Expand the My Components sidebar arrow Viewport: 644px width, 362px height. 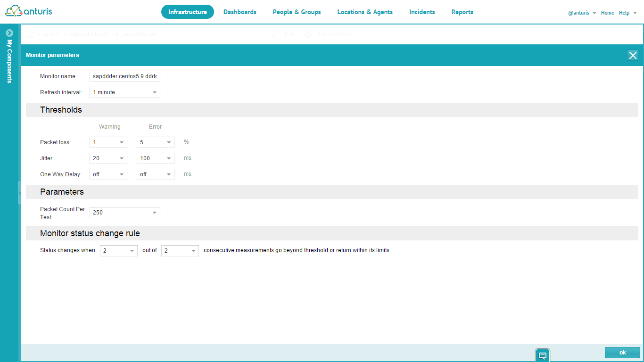tap(9, 33)
